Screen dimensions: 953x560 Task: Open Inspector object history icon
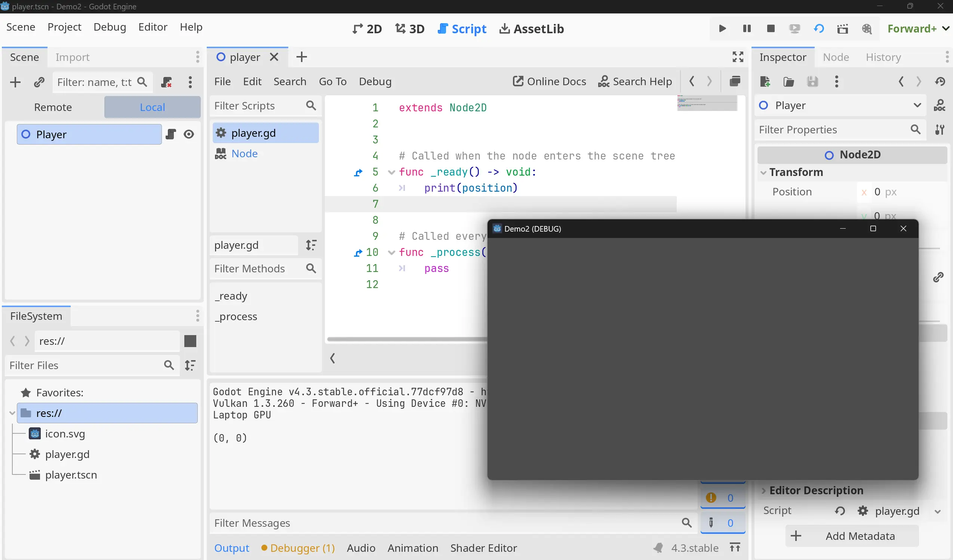pyautogui.click(x=940, y=81)
